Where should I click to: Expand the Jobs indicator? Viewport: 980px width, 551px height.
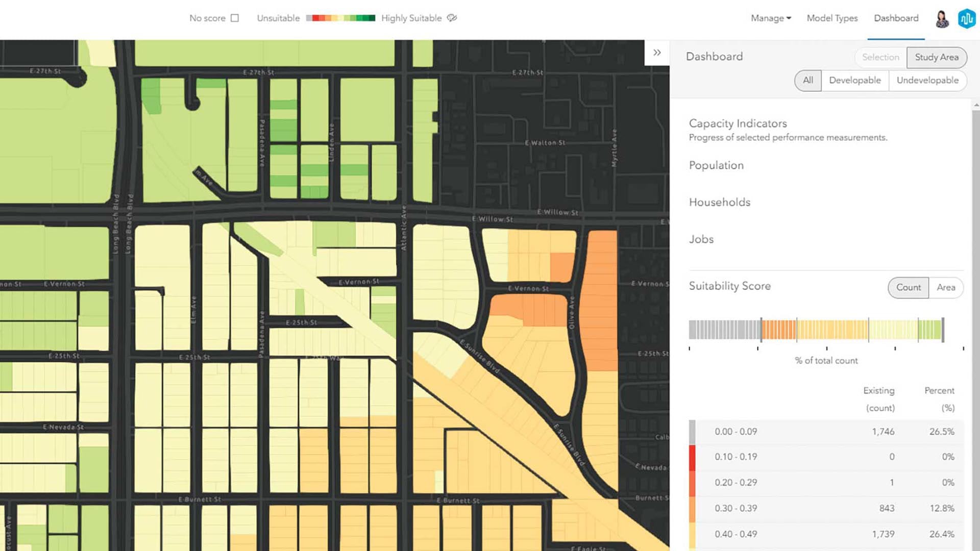tap(701, 239)
